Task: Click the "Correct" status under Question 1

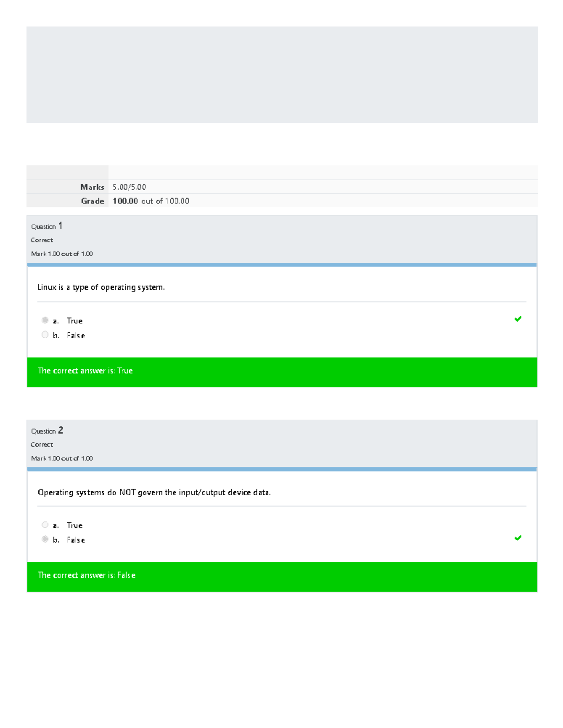Action: (42, 240)
